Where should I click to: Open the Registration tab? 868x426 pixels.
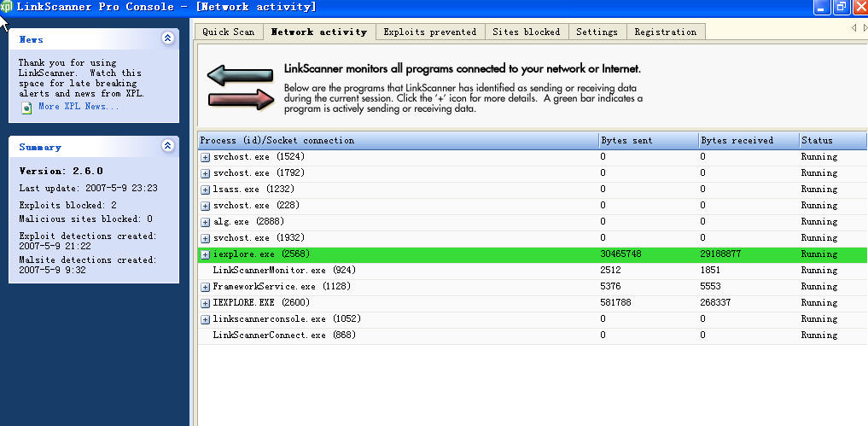coord(666,32)
